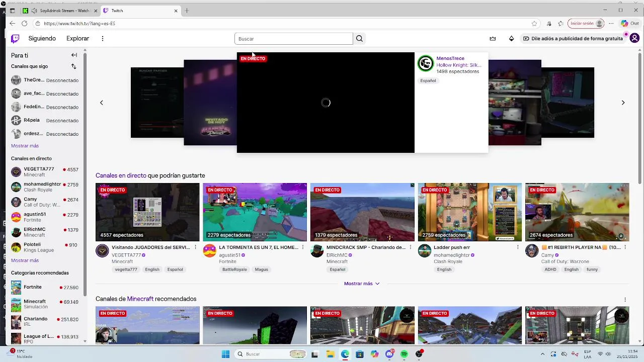The width and height of the screenshot is (644, 362).
Task: Open MenosTrece channel avatar
Action: 426,63
